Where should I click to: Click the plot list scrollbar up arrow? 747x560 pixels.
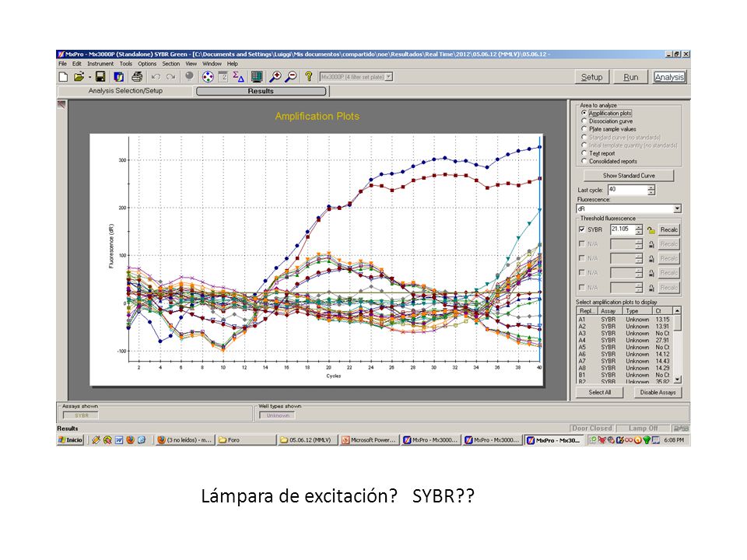coord(678,310)
